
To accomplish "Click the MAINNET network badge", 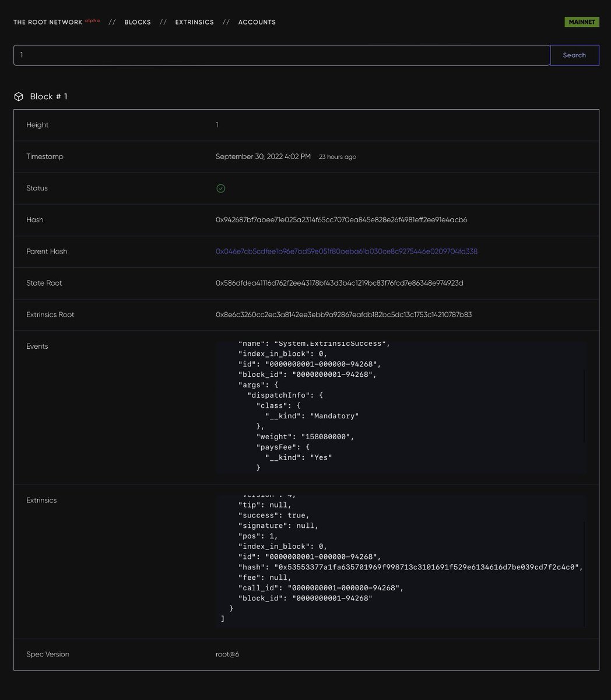I will [581, 22].
